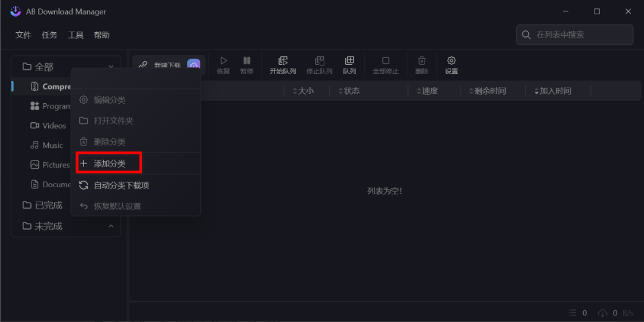Image resolution: width=644 pixels, height=322 pixels.
Task: Click the purple cloud download icon
Action: tap(193, 65)
